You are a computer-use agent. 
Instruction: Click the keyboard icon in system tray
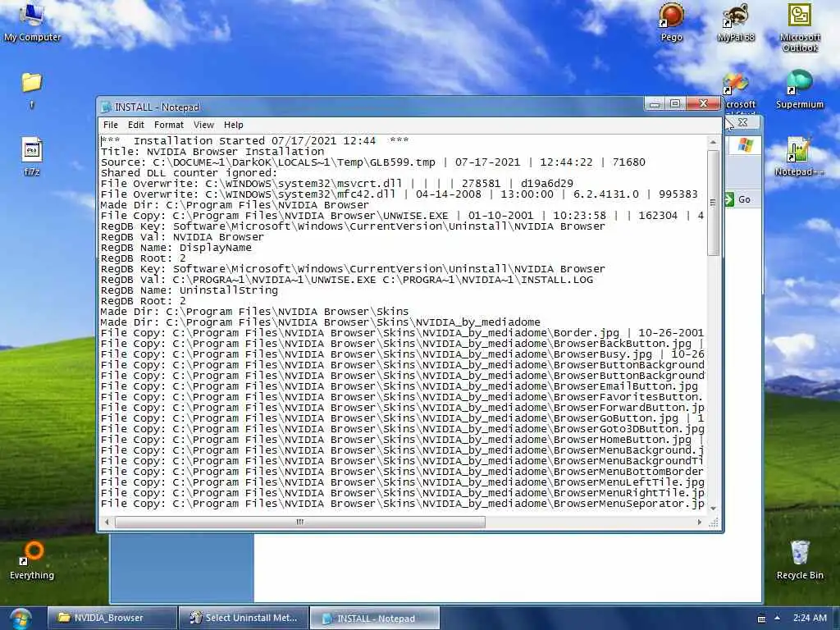[x=761, y=619]
